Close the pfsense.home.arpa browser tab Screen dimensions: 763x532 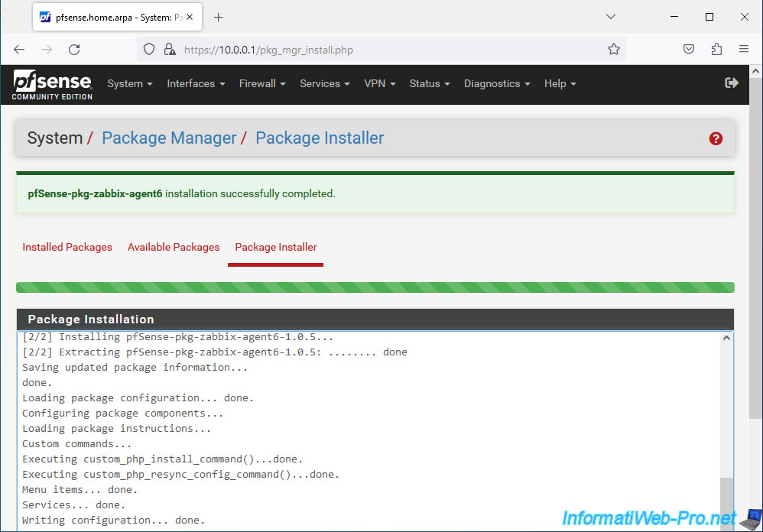[190, 17]
